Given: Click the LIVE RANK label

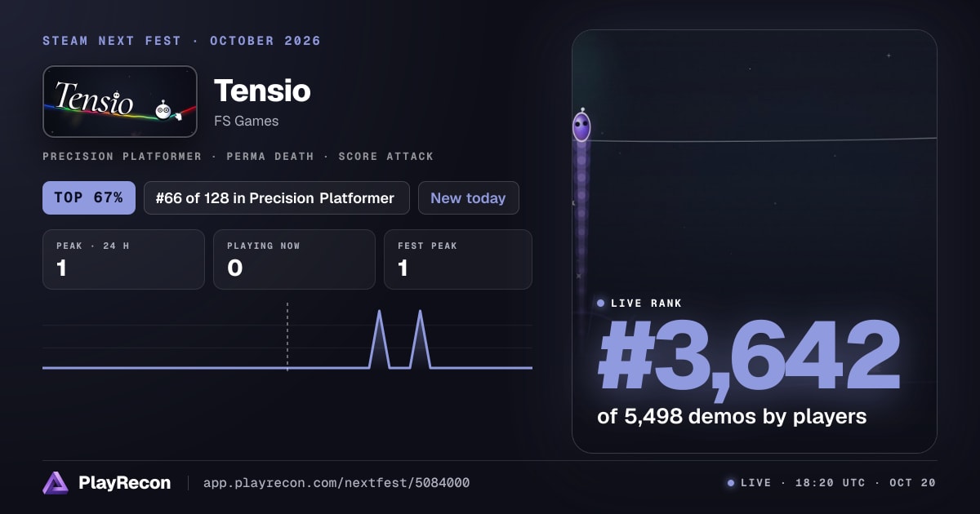Looking at the screenshot, I should tap(646, 303).
